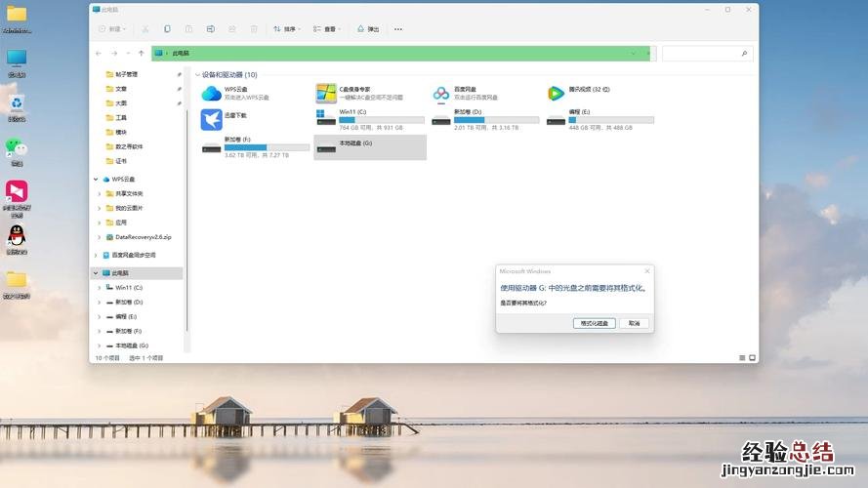
Task: Click the Rename icon in toolbar
Action: (x=210, y=28)
